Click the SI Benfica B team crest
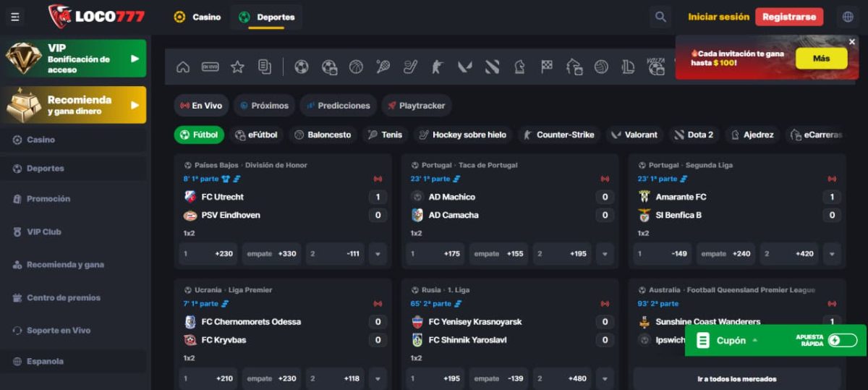Image resolution: width=868 pixels, height=390 pixels. pos(644,215)
